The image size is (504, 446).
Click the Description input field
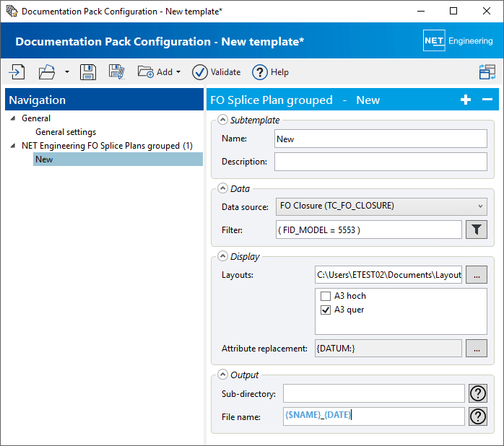(381, 162)
